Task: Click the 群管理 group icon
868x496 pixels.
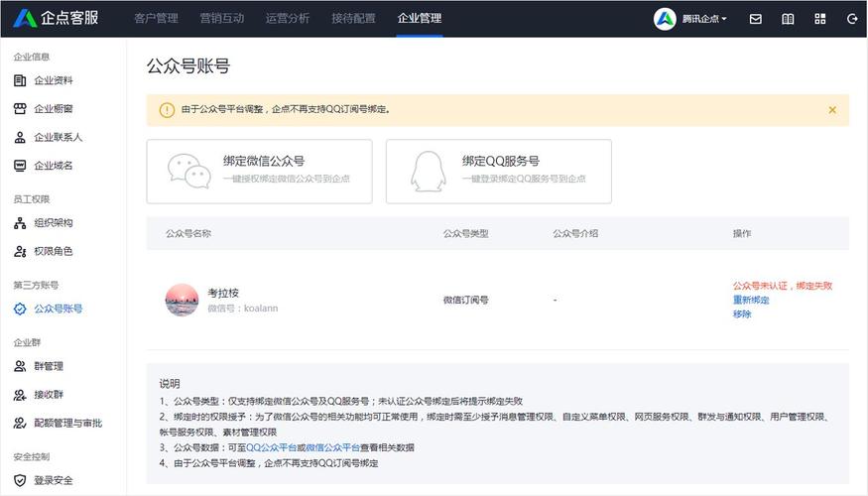Action: coord(20,366)
